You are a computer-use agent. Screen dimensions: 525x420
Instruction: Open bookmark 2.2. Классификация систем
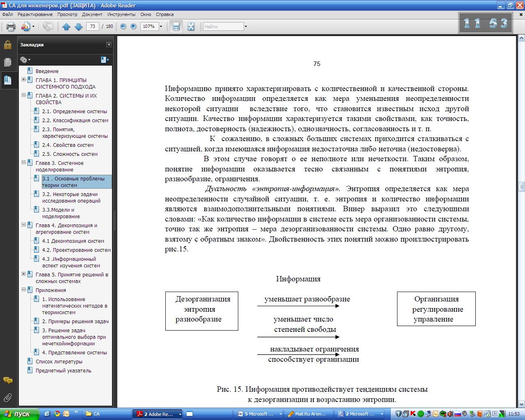(75, 121)
